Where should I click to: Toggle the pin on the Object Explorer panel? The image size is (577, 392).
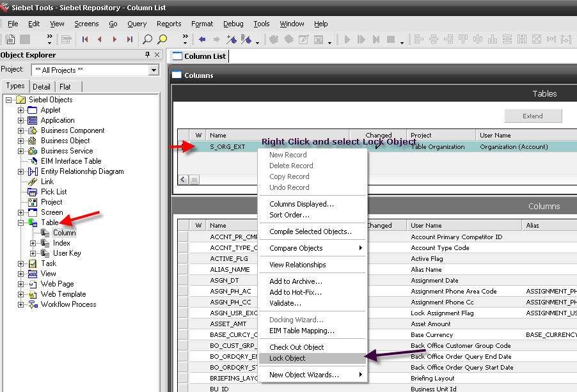(147, 54)
